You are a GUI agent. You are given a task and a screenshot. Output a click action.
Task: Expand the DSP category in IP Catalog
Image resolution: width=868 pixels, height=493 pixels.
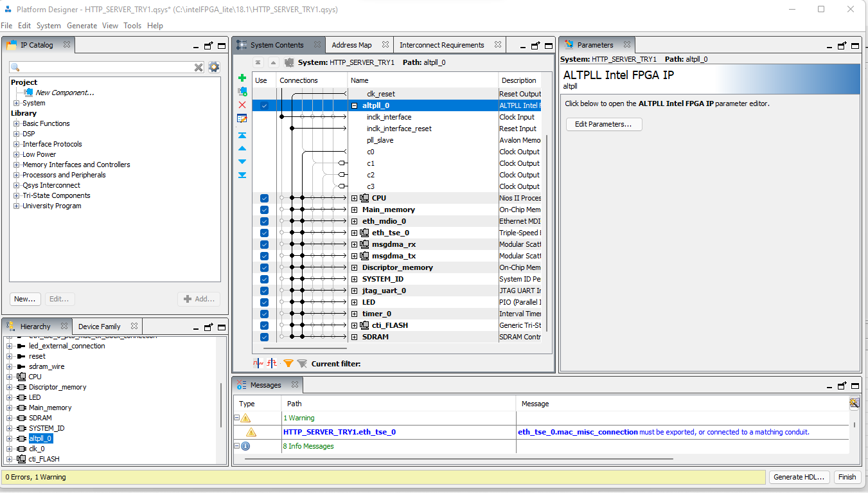click(17, 134)
